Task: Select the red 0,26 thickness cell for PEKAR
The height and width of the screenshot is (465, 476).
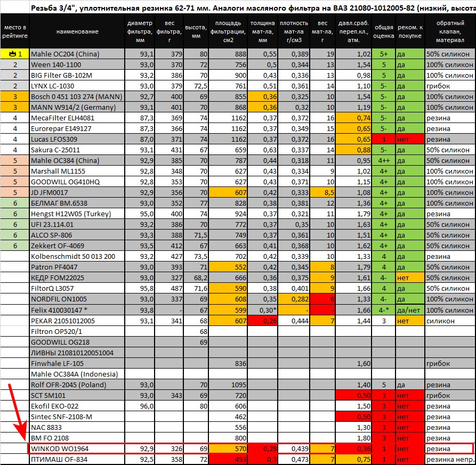Action: coord(262,321)
